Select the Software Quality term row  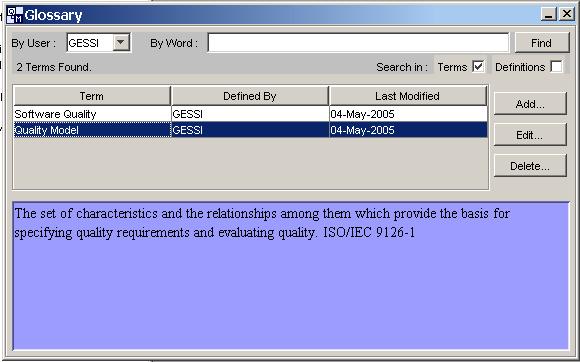[250, 114]
